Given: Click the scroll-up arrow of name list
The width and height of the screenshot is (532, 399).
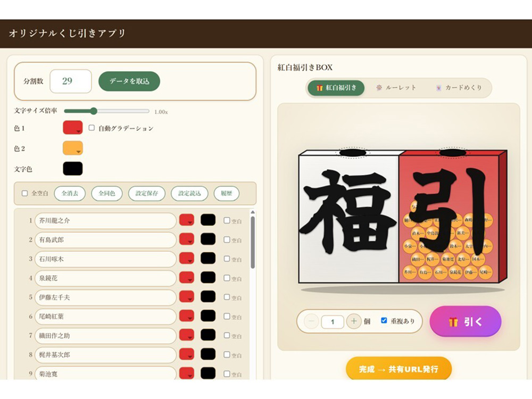Looking at the screenshot, I should pyautogui.click(x=253, y=212).
